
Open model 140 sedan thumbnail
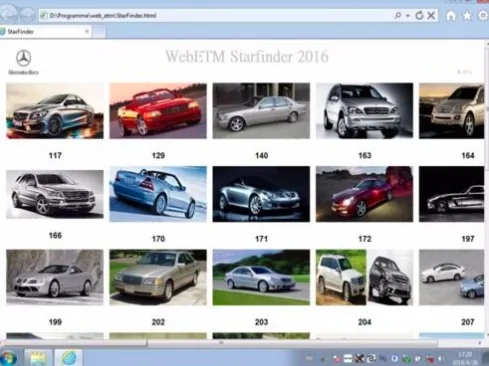(x=261, y=111)
